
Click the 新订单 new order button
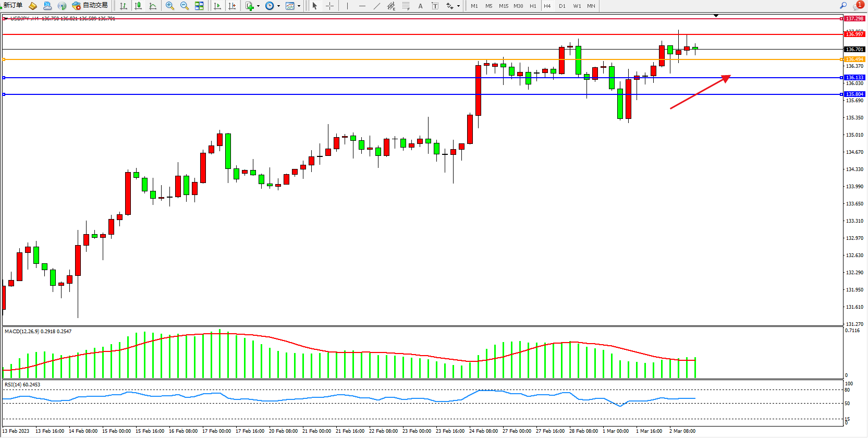point(13,5)
